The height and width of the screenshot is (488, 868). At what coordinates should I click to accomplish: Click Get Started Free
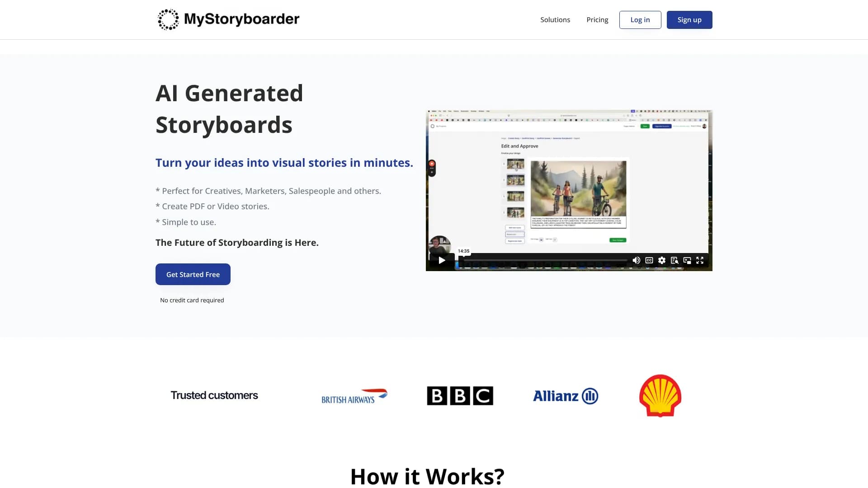pyautogui.click(x=193, y=274)
